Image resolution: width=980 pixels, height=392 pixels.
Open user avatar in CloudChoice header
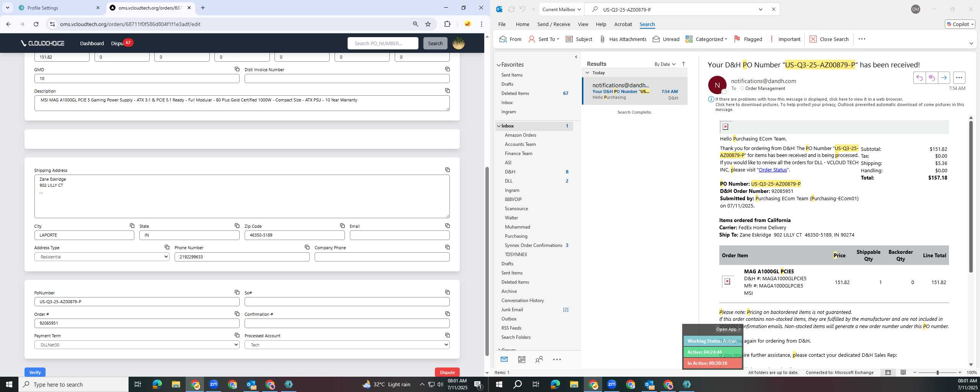click(458, 43)
